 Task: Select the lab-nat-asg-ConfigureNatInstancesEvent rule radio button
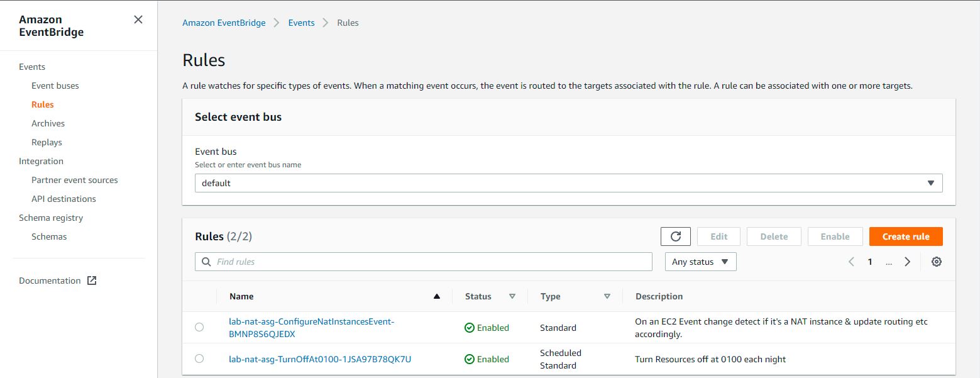199,327
